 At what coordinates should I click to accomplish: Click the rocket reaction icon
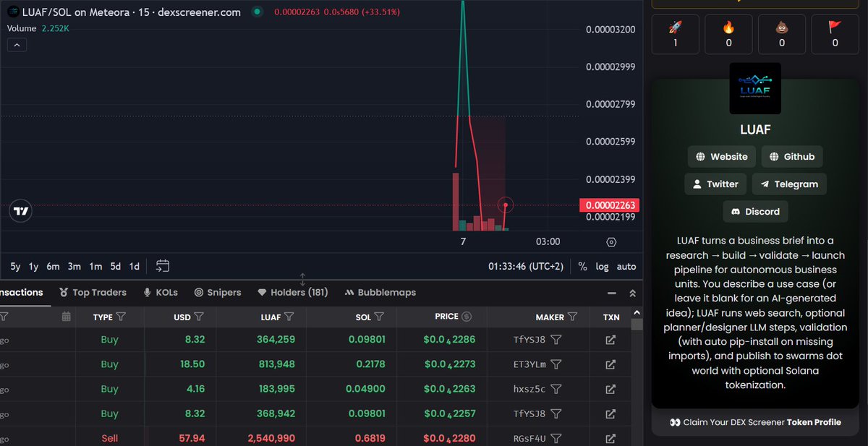pyautogui.click(x=676, y=28)
